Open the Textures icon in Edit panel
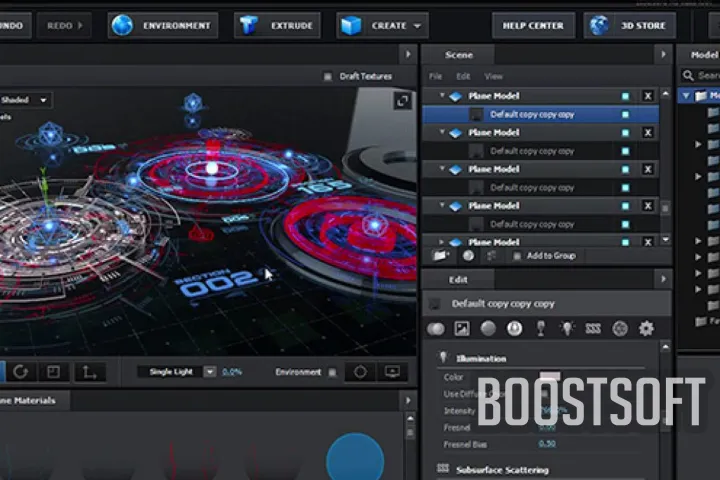720x480 pixels. click(x=461, y=328)
